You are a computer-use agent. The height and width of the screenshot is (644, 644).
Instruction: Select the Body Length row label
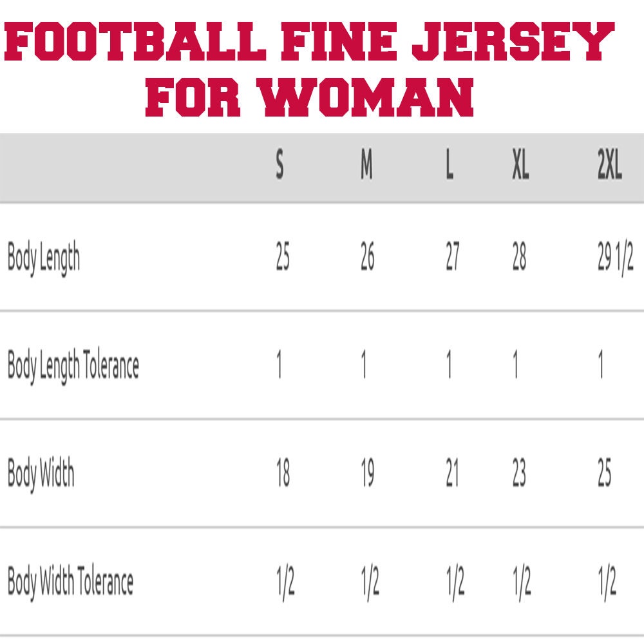click(44, 258)
